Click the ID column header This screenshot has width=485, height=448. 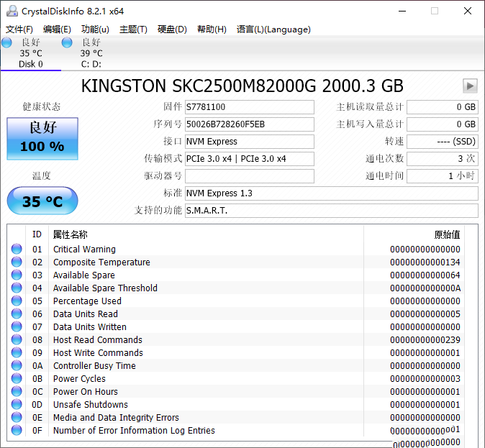pos(37,234)
